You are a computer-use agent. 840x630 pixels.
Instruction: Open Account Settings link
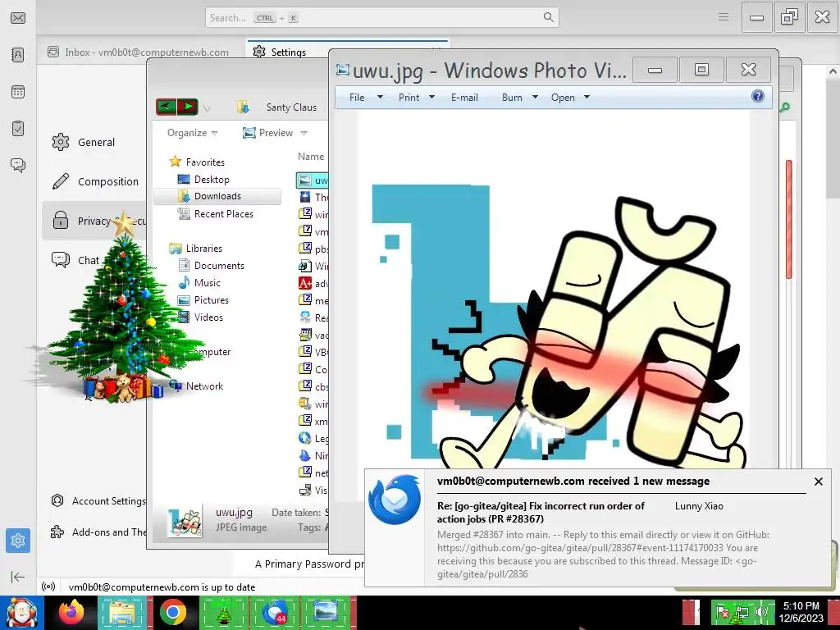tap(98, 501)
